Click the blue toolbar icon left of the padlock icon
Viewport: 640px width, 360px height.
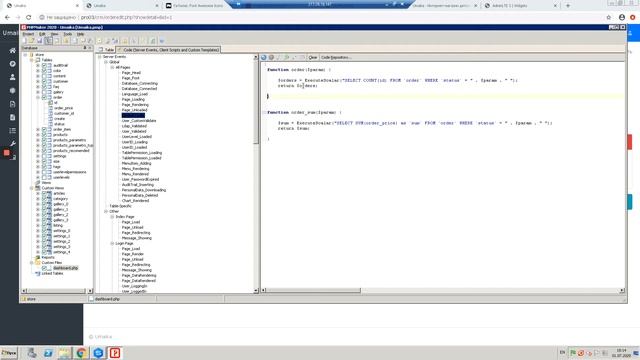point(116,41)
